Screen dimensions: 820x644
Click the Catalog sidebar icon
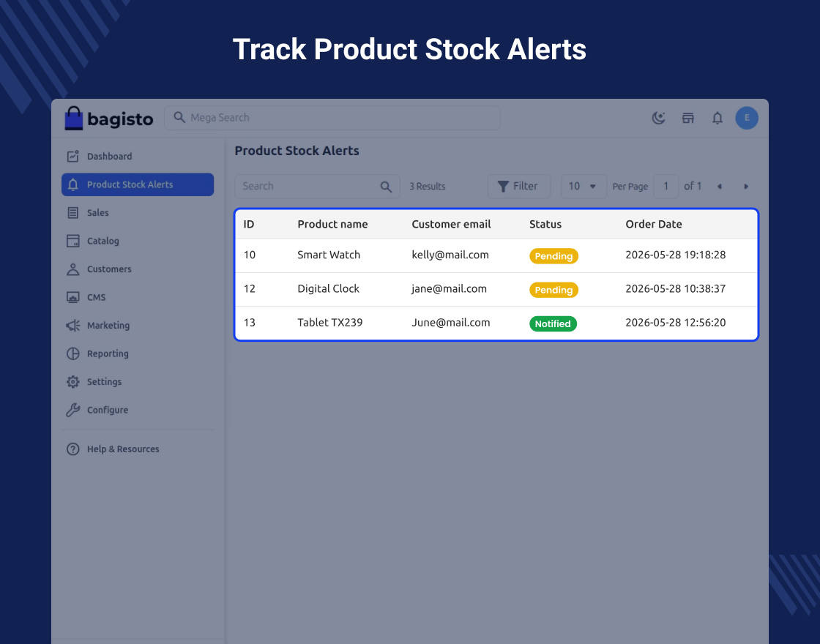tap(72, 241)
